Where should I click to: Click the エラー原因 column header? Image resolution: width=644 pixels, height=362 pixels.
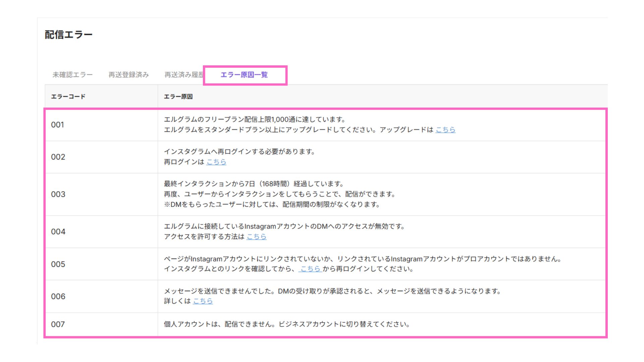178,97
